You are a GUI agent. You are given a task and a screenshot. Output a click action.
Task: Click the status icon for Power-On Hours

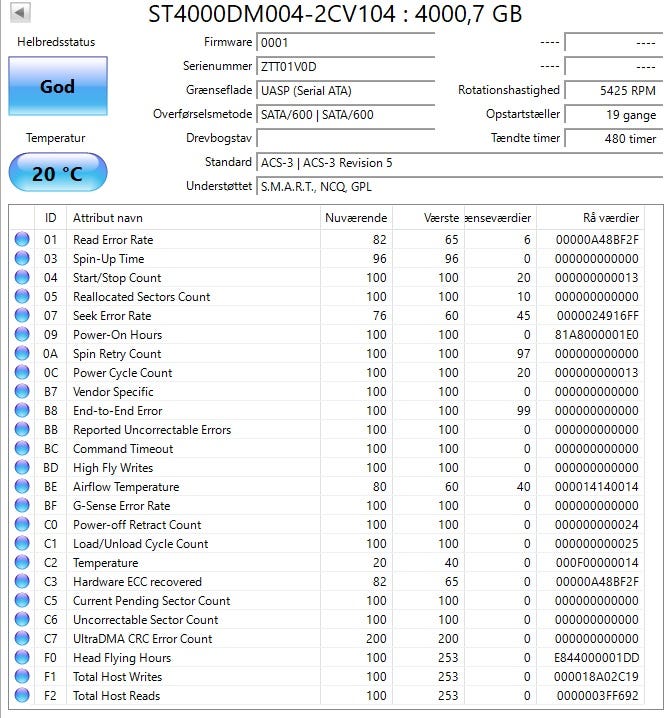(x=22, y=335)
